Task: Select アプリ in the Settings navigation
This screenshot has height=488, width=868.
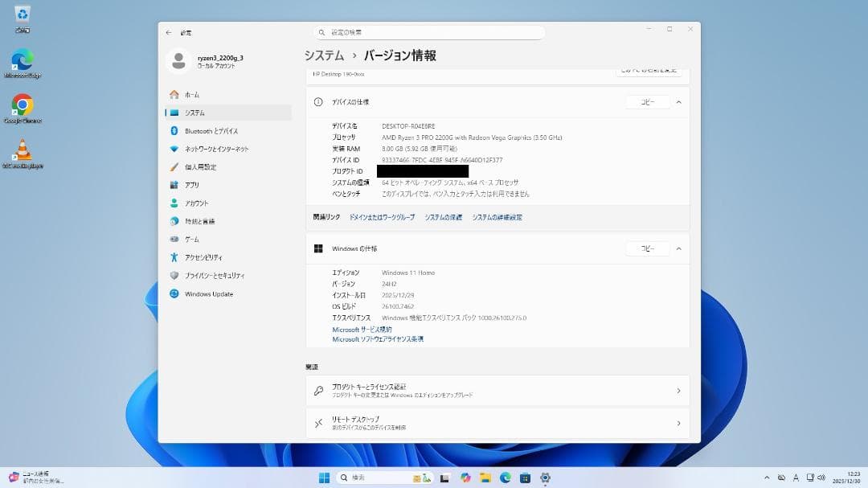Action: (x=190, y=184)
